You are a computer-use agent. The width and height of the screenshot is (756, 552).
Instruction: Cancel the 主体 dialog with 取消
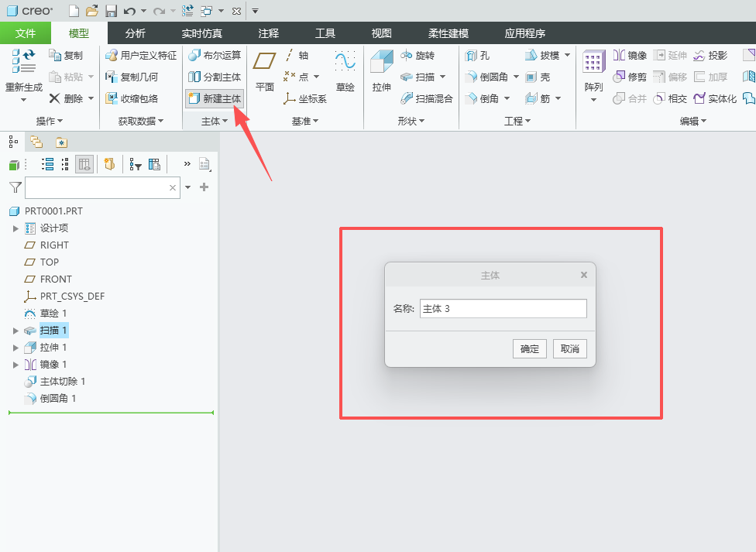570,348
